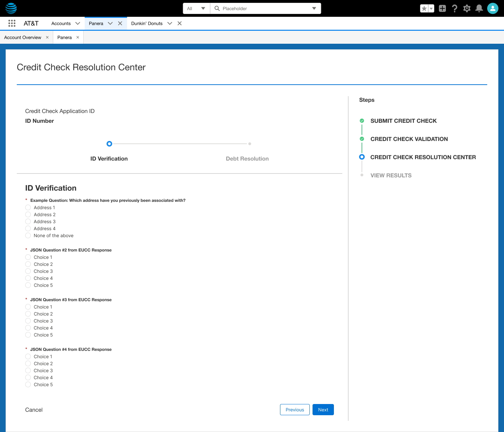Click the favorites star icon
This screenshot has width=504, height=432.
(x=424, y=8)
